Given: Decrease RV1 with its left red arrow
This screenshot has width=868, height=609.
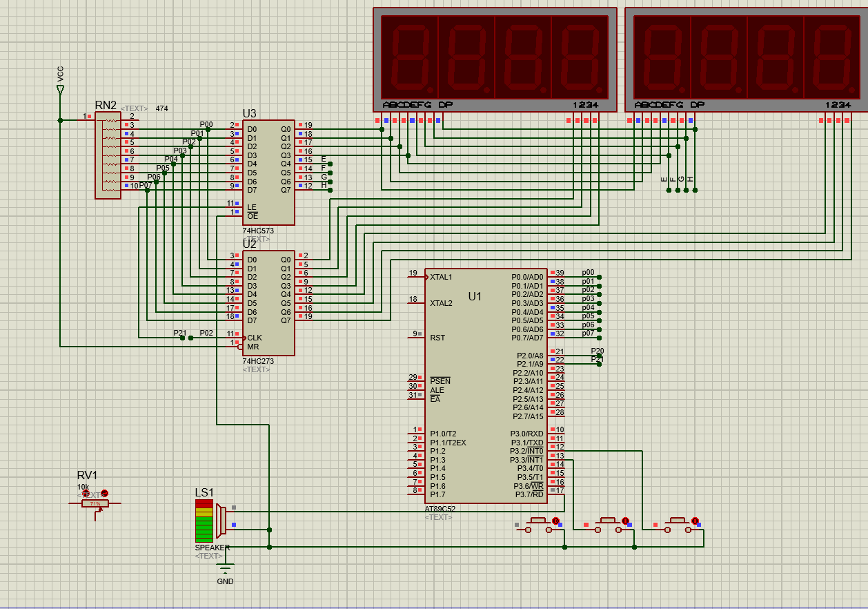Looking at the screenshot, I should coord(86,494).
